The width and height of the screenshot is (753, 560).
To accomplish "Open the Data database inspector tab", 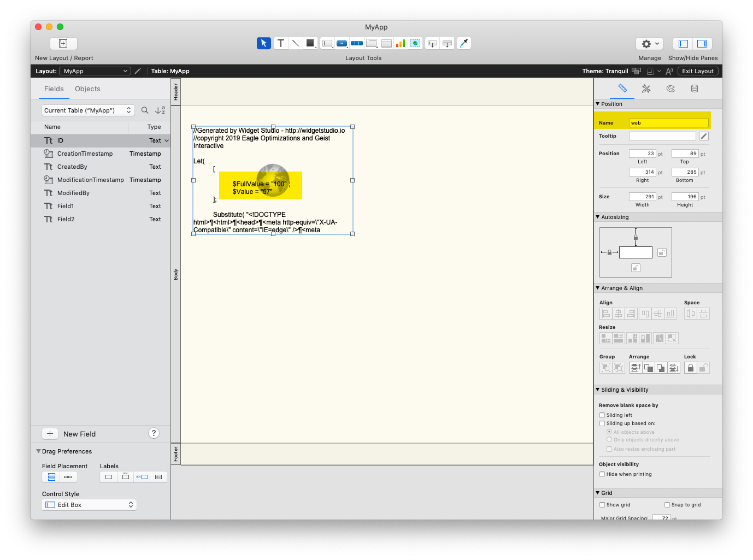I will [x=695, y=89].
